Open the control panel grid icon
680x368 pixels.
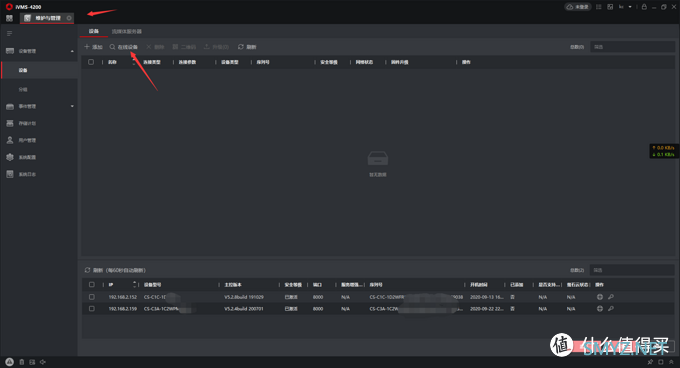[9, 18]
